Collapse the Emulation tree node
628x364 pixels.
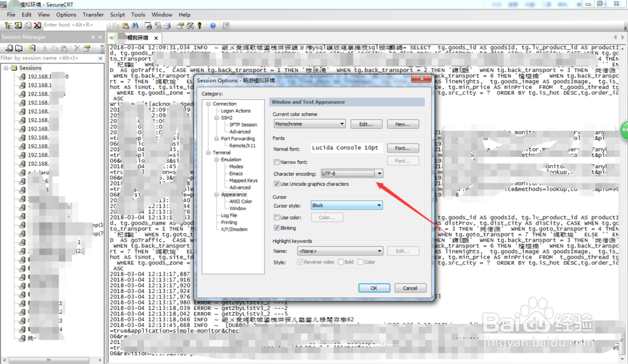(216, 159)
